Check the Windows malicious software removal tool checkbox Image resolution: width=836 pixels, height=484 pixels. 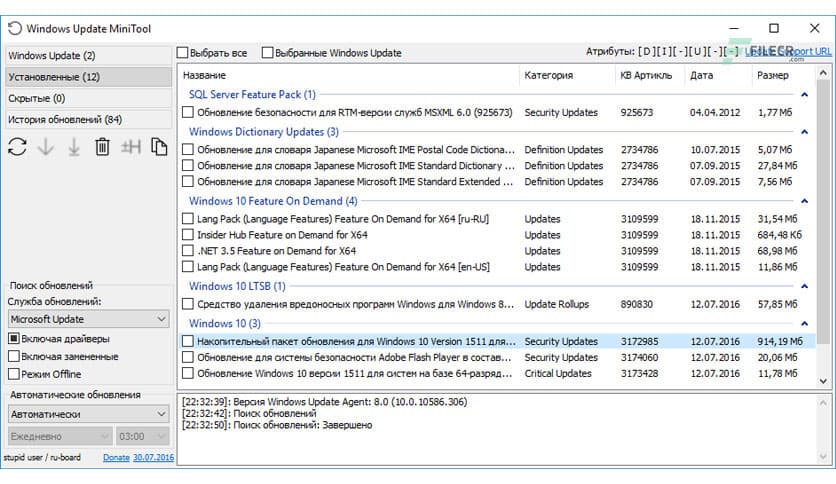[188, 304]
